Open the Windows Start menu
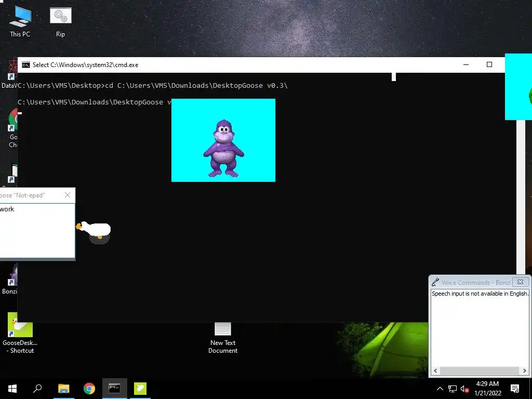The width and height of the screenshot is (532, 399). point(12,389)
